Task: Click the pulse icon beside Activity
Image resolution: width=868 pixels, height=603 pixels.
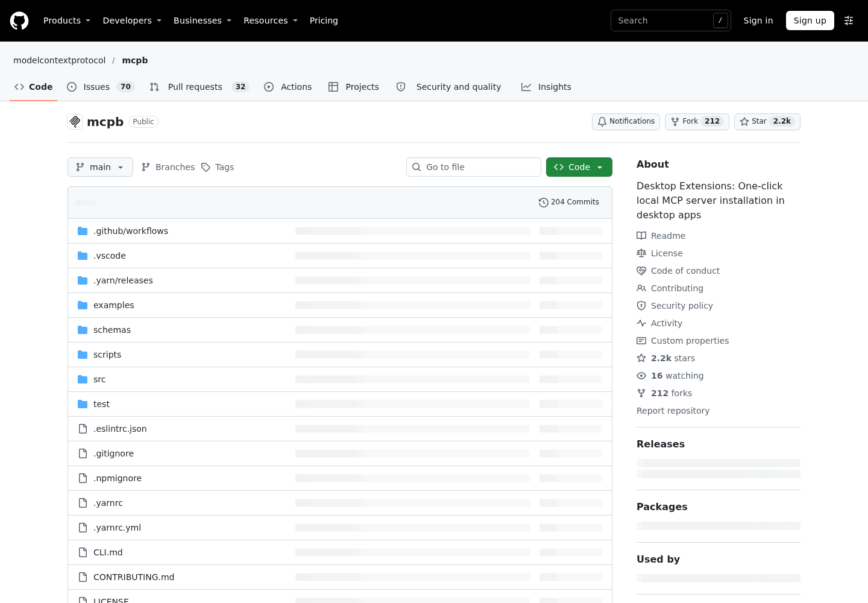Action: click(641, 323)
